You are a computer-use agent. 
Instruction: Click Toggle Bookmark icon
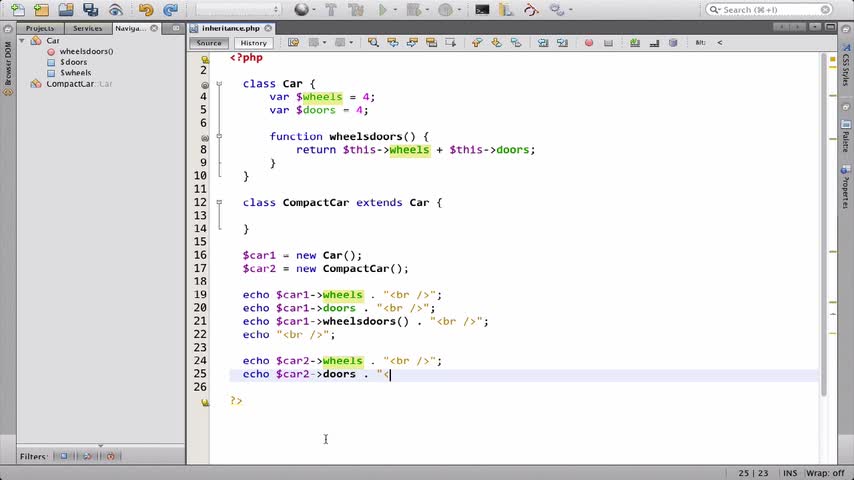point(516,42)
